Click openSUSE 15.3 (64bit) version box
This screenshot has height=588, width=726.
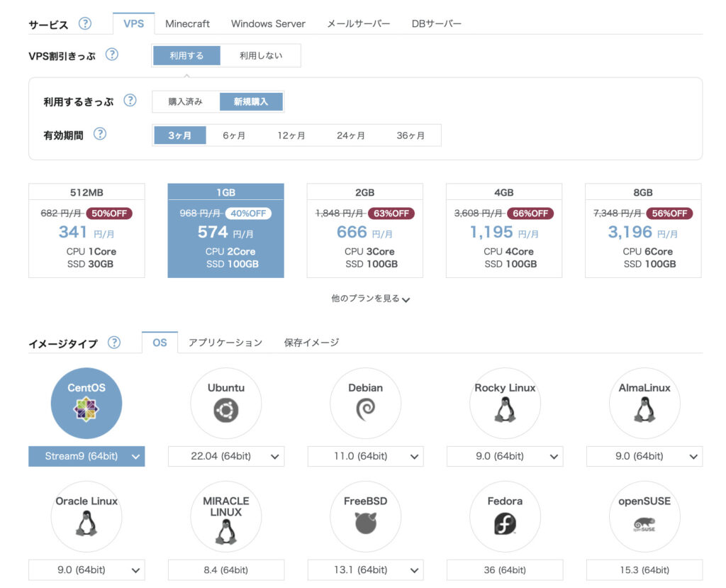[644, 570]
